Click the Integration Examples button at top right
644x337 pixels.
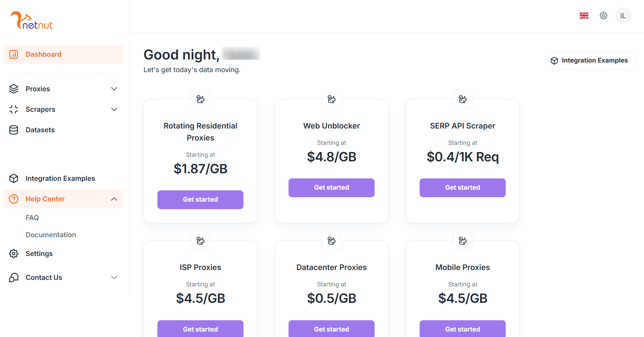[589, 60]
